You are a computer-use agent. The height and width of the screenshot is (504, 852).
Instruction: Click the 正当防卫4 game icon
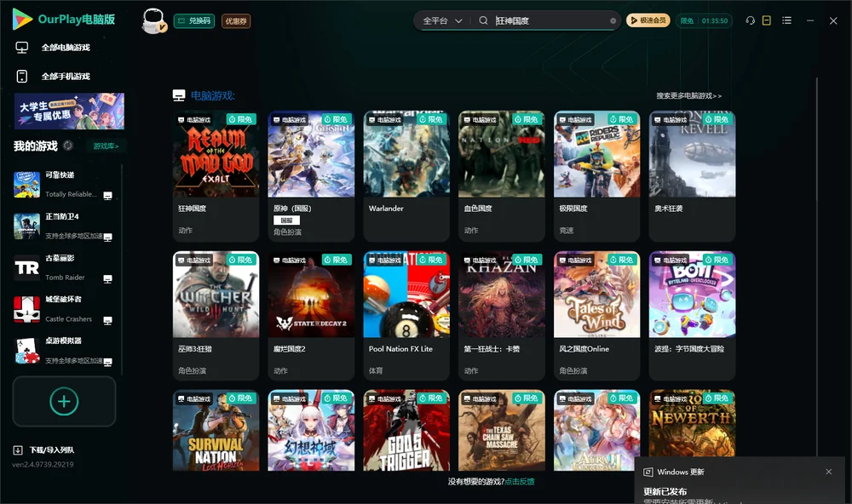[27, 226]
